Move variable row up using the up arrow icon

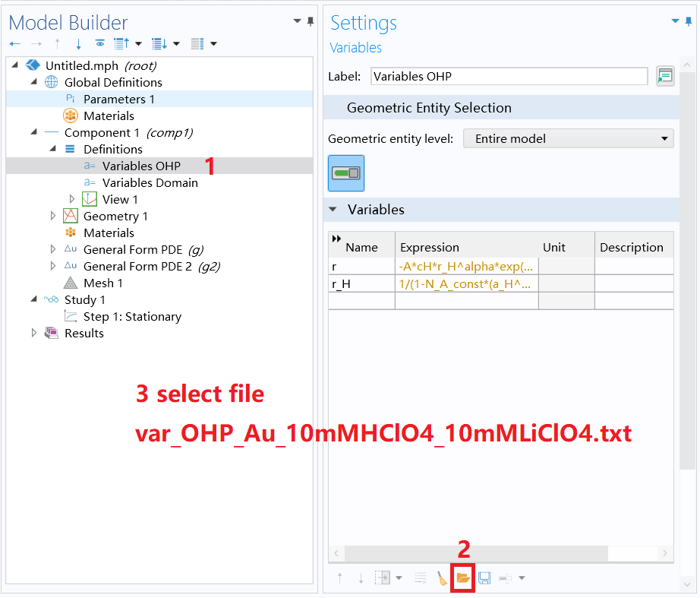[340, 577]
